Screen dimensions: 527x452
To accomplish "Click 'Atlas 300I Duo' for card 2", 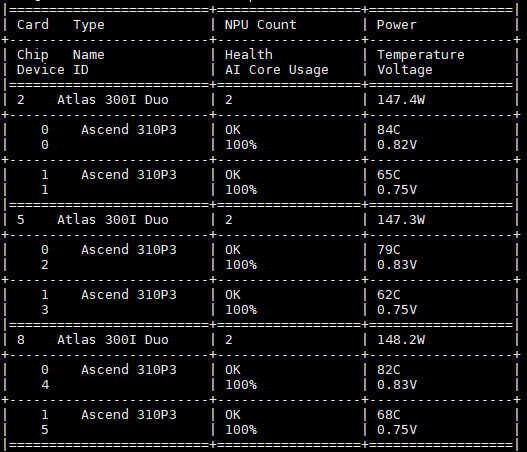I will [113, 100].
